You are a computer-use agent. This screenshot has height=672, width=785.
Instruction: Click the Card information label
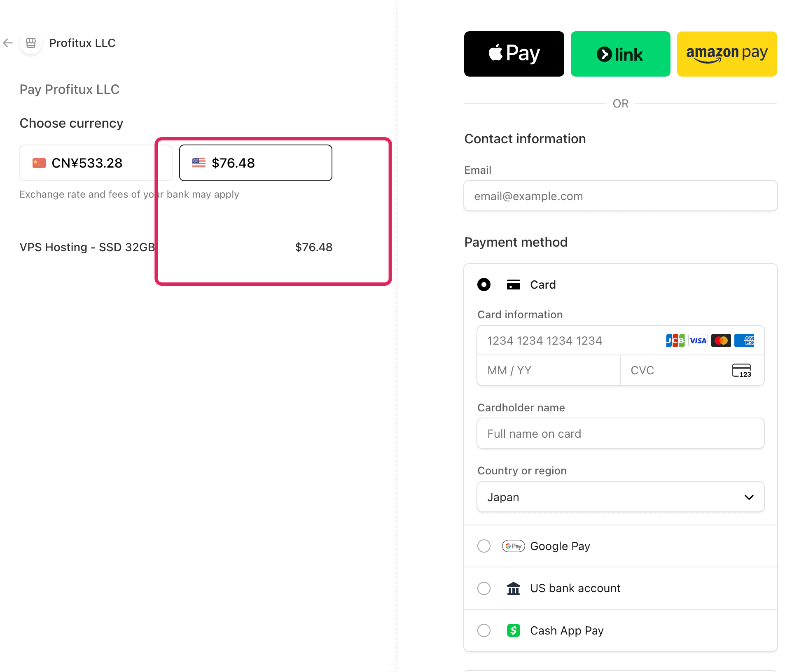[x=520, y=315]
